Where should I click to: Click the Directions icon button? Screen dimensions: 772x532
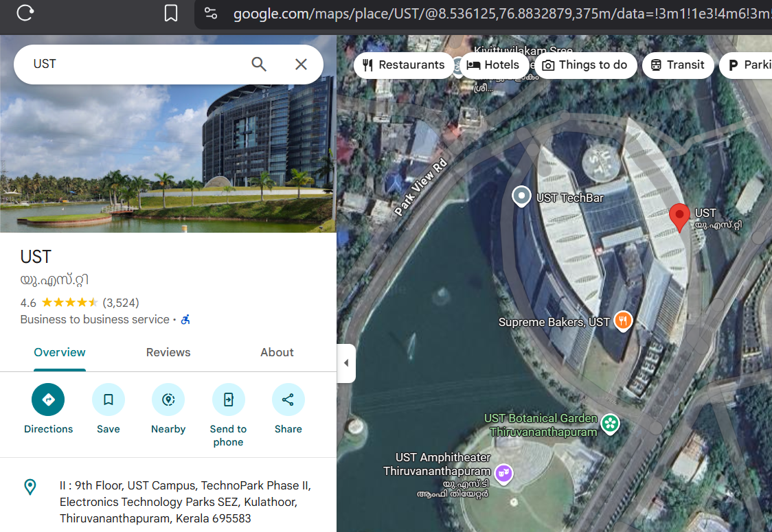click(x=48, y=400)
